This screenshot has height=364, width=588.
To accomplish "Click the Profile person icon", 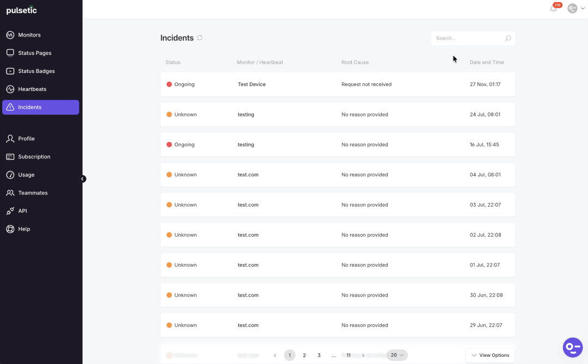I will pos(10,139).
